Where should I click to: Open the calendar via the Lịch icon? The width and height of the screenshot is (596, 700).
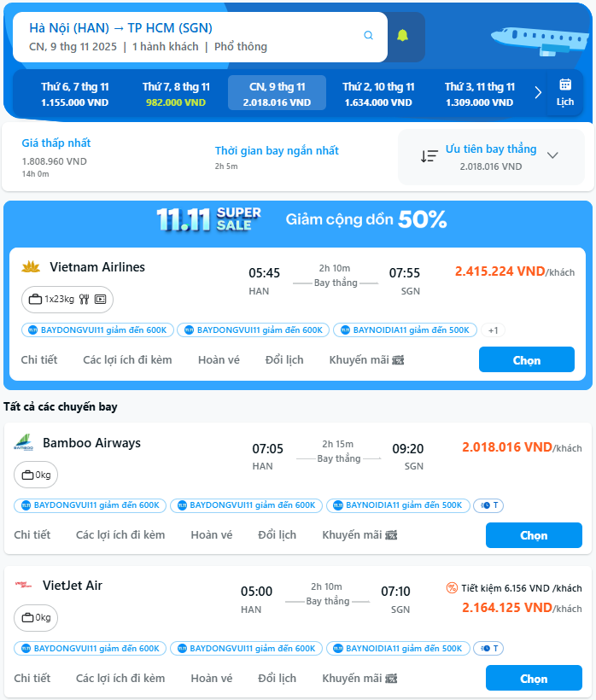tap(566, 89)
